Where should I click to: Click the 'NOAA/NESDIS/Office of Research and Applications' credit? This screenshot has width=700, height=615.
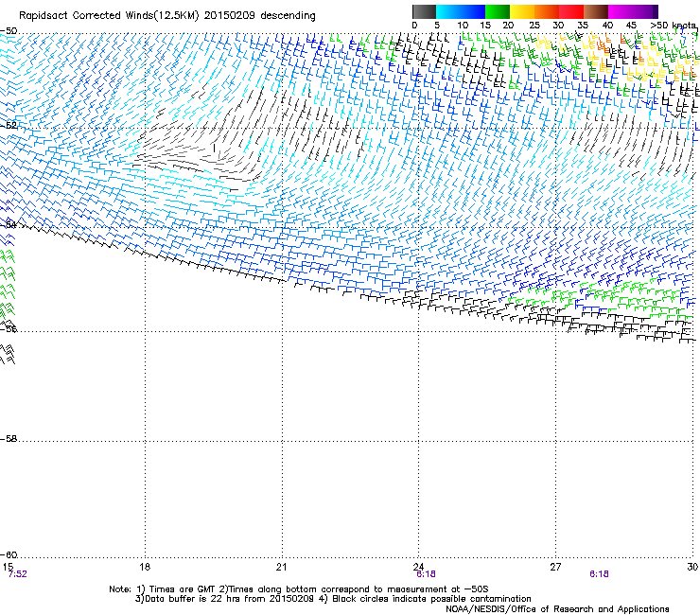click(x=557, y=609)
